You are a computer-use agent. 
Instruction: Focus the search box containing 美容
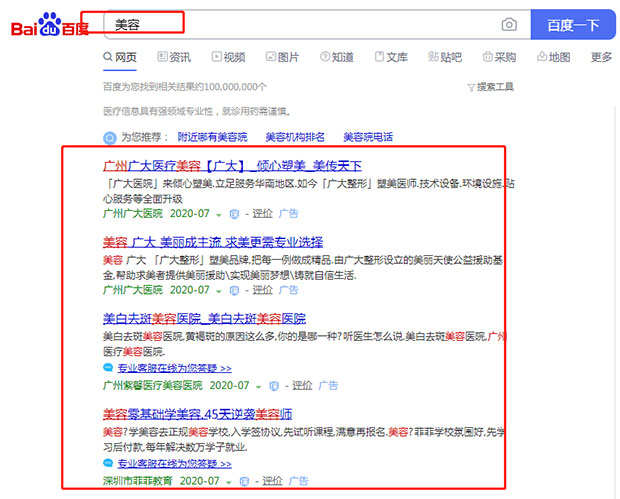(317, 25)
